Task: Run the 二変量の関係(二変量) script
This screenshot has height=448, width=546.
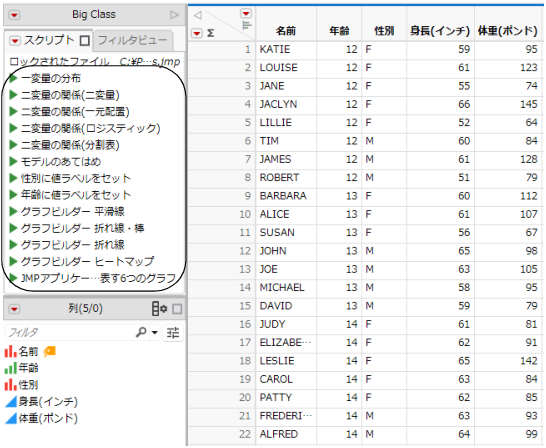Action: pyautogui.click(x=13, y=95)
